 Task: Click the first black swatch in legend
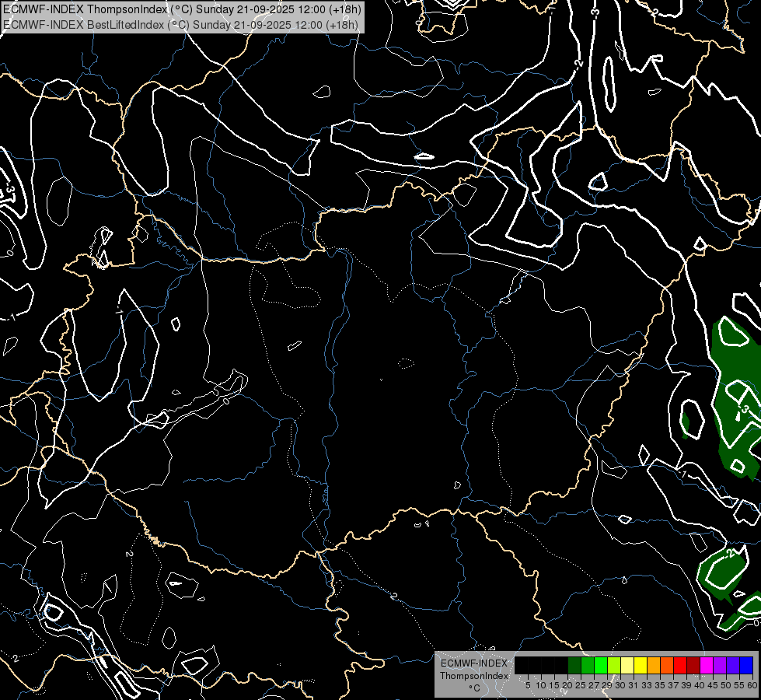(522, 665)
